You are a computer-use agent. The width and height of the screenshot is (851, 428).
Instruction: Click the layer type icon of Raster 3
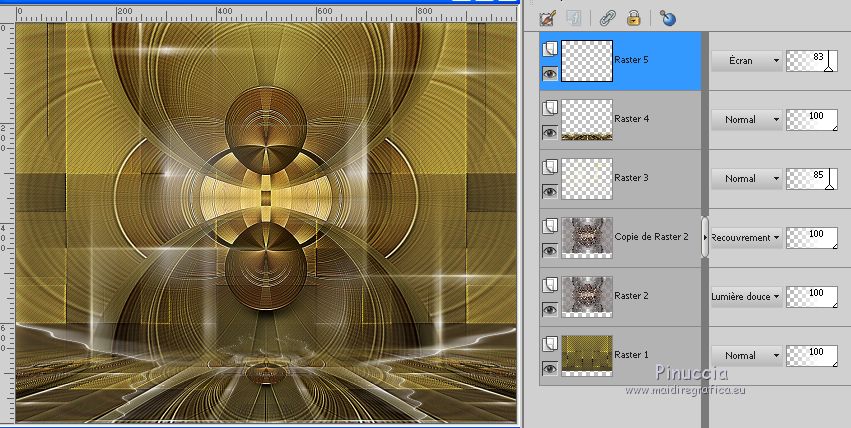548,166
